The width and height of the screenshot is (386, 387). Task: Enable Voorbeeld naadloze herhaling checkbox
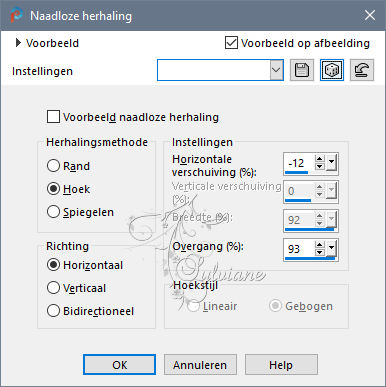(53, 117)
